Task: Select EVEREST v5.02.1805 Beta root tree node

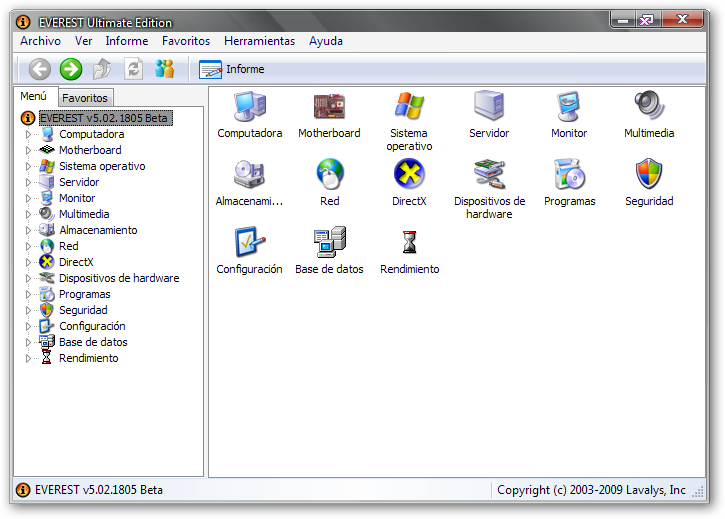Action: pos(105,118)
